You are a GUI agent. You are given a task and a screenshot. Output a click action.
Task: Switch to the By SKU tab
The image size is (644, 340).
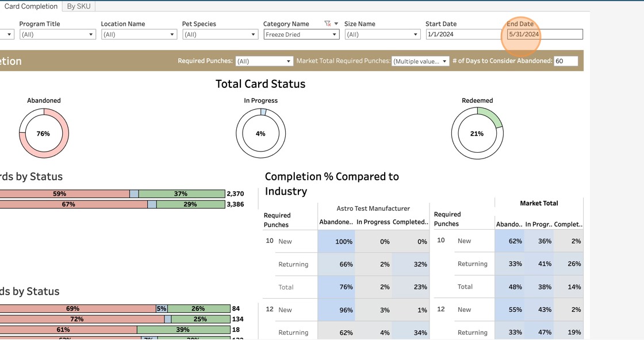tap(79, 6)
